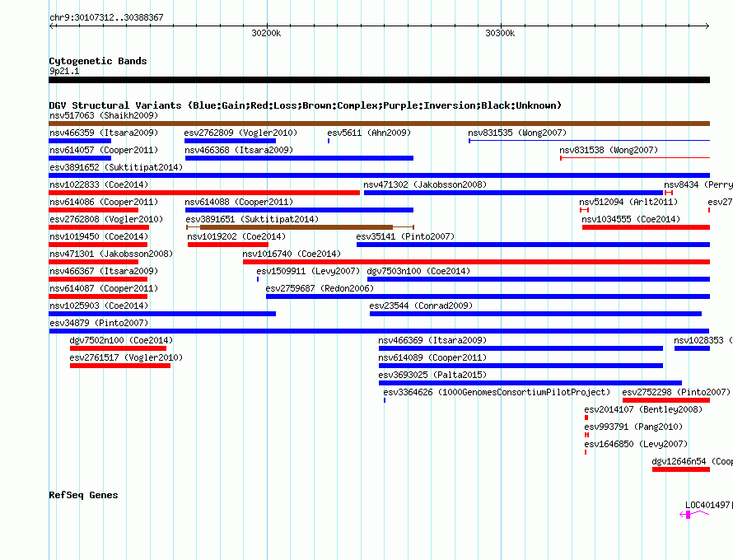Image resolution: width=733 pixels, height=560 pixels.
Task: Select esv2762808 (Vogler2010) variant label
Action: (106, 219)
